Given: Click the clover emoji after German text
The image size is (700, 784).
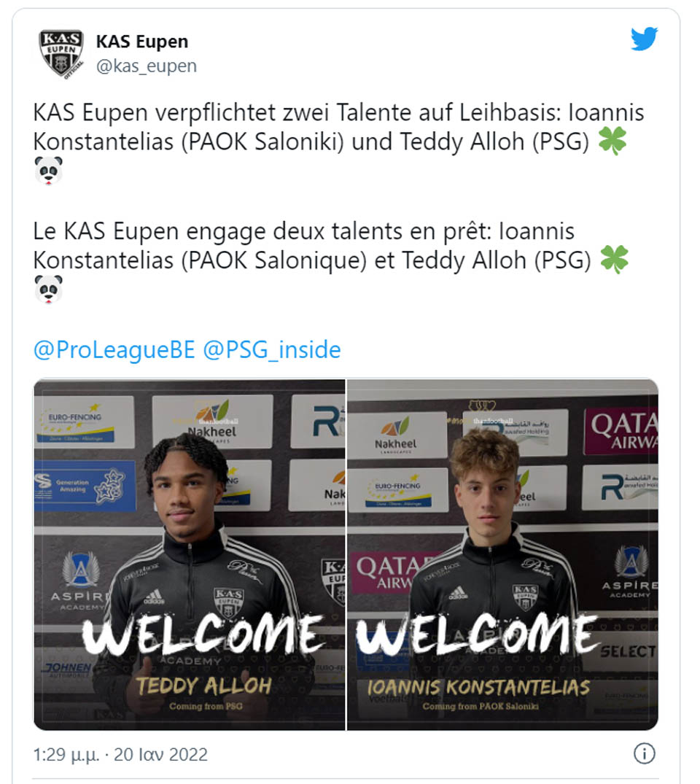Looking at the screenshot, I should [613, 141].
